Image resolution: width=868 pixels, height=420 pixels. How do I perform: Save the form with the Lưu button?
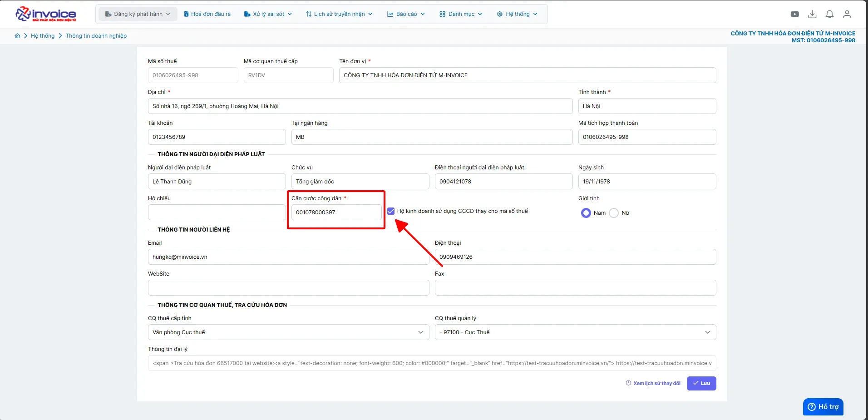(x=701, y=384)
